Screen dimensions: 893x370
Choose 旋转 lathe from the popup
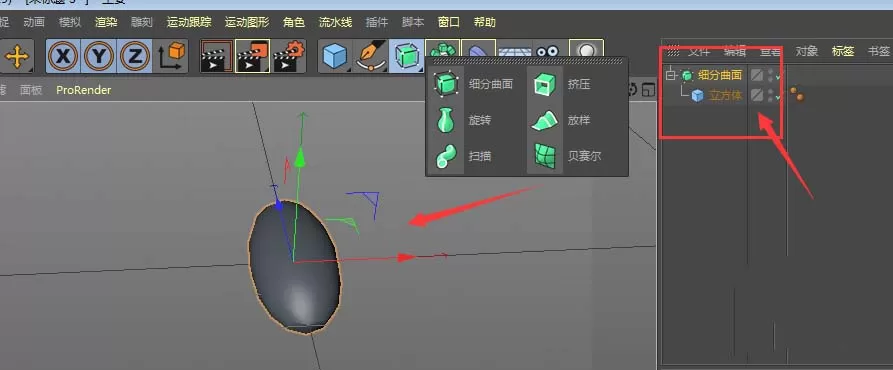point(464,120)
